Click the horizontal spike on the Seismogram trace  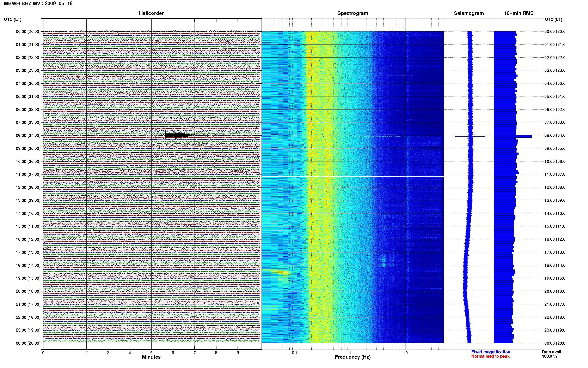(x=470, y=137)
